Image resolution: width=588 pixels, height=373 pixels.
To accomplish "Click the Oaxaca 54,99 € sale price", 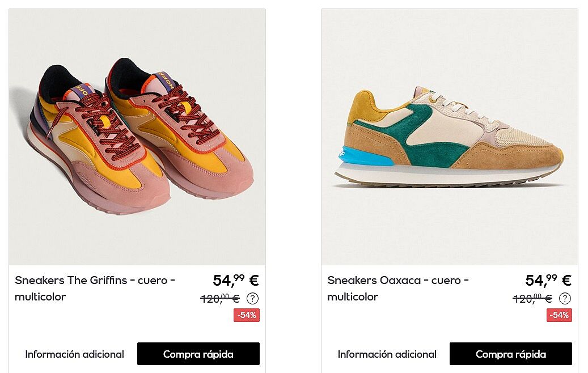I will [x=548, y=281].
